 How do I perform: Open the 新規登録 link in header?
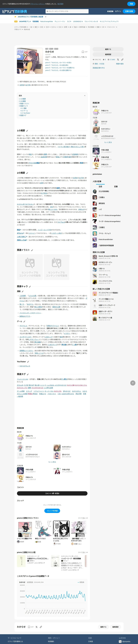(110, 11)
